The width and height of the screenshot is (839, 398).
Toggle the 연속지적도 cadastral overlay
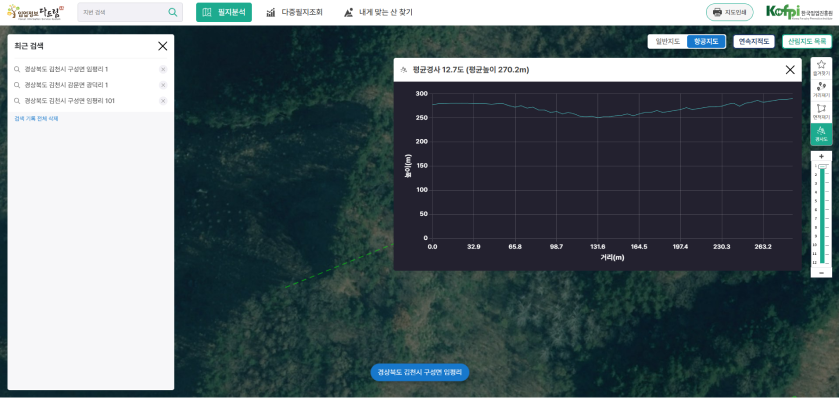[x=753, y=41]
